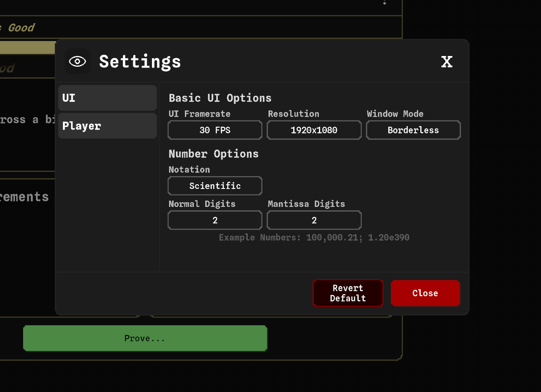Close Settings with the X icon
This screenshot has width=541, height=392.
(446, 62)
